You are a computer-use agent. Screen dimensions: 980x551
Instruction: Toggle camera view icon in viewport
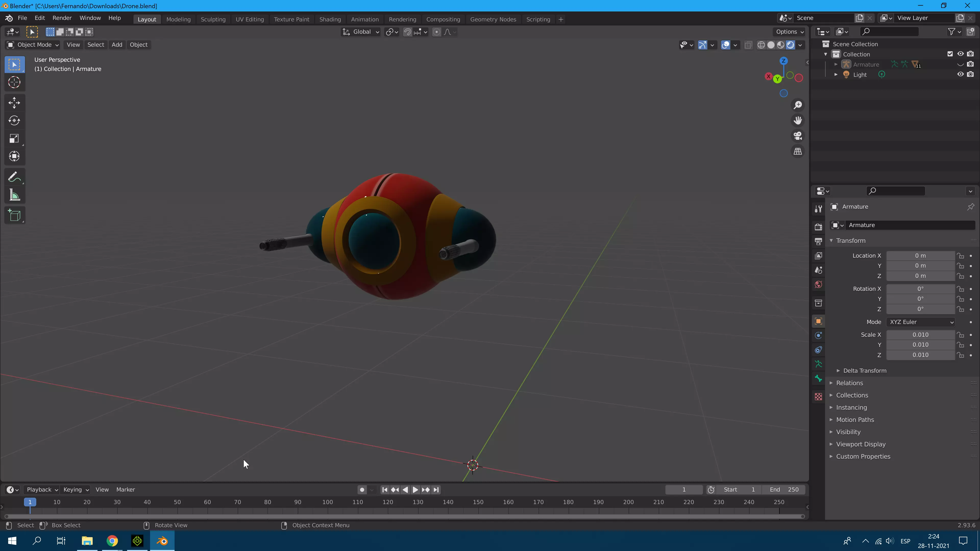798,136
